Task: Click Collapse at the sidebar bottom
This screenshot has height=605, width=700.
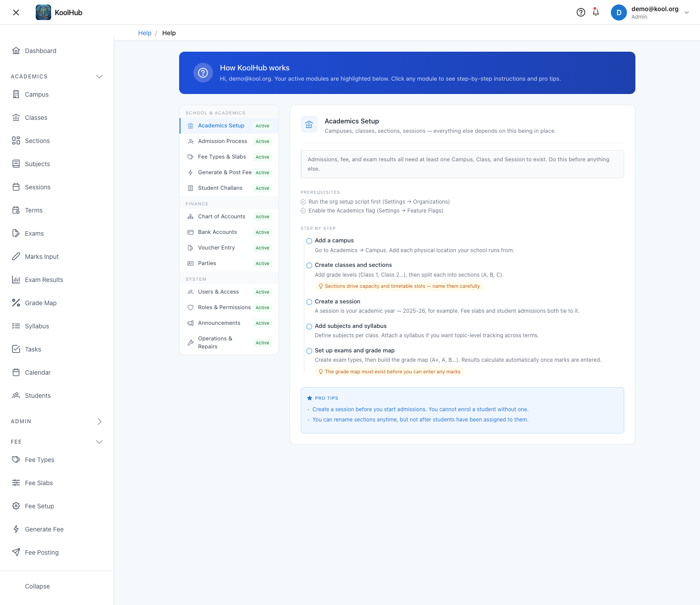Action: coord(37,586)
